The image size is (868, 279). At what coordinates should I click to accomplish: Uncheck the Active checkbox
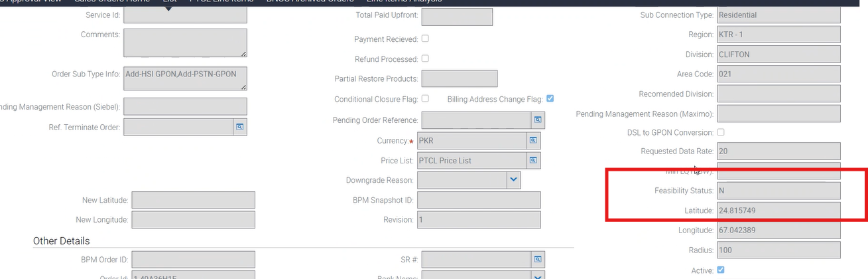click(x=721, y=270)
